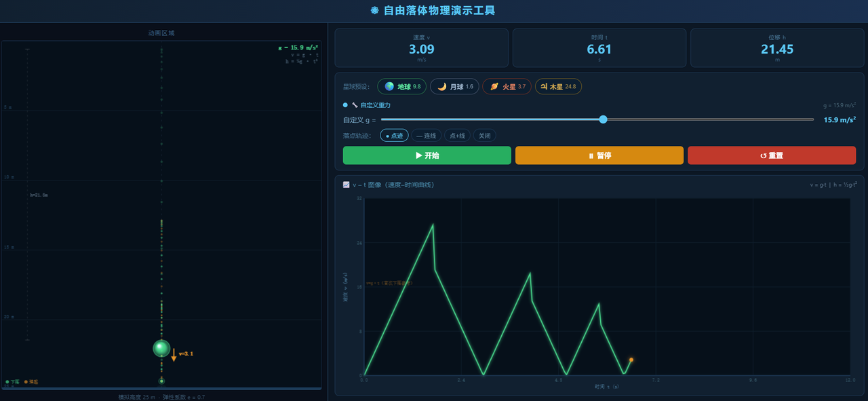Click the orange point on the v-t curve
Image resolution: width=868 pixels, height=401 pixels.
(x=631, y=360)
